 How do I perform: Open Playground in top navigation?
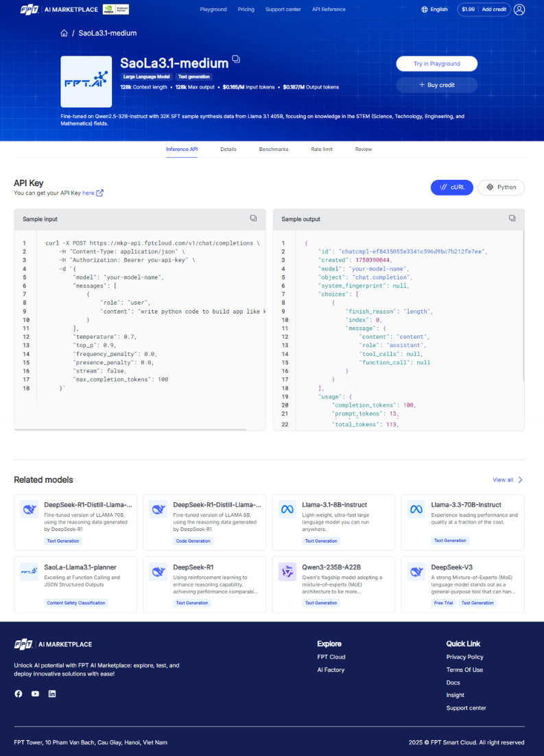(213, 9)
